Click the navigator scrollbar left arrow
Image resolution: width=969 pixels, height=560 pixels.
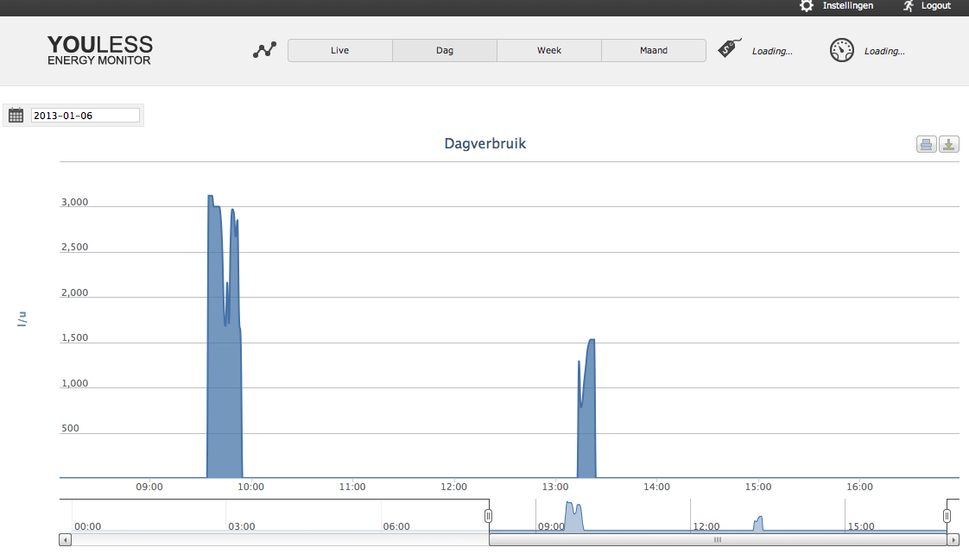click(x=65, y=539)
